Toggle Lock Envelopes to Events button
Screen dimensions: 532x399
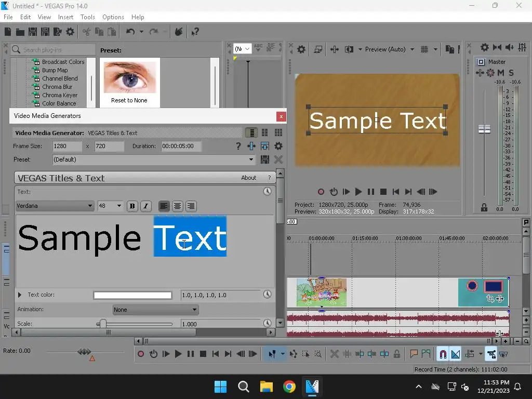point(491,354)
